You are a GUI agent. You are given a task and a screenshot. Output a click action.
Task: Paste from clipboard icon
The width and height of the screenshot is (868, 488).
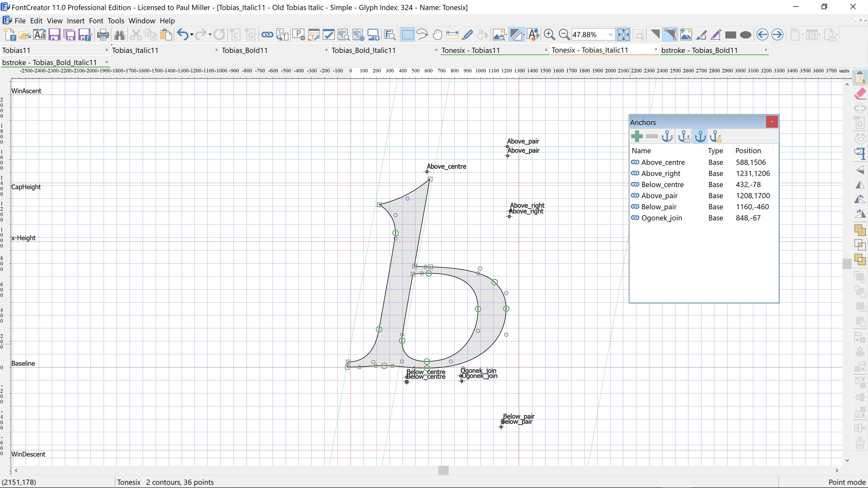click(x=166, y=34)
